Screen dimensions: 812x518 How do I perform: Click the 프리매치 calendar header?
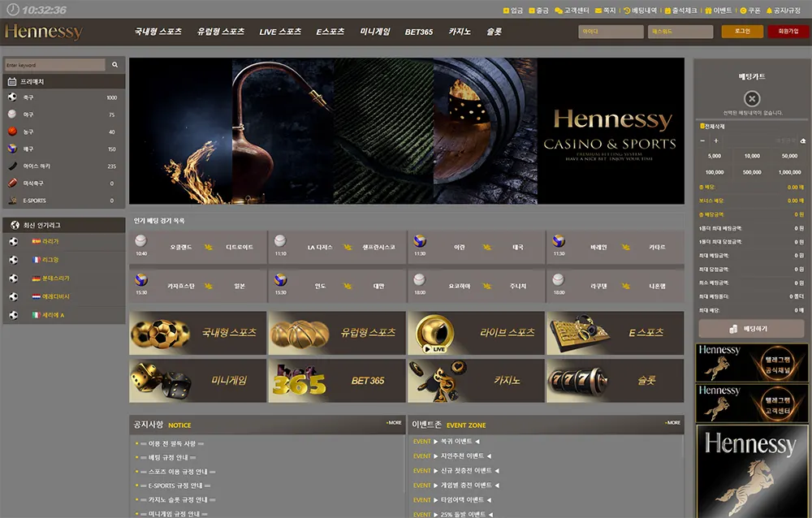[x=63, y=81]
